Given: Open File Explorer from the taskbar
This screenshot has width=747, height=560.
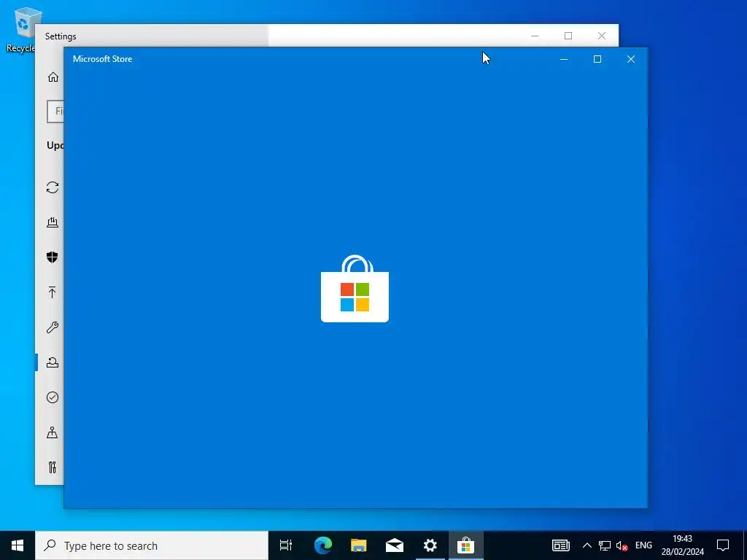Looking at the screenshot, I should coord(359,545).
